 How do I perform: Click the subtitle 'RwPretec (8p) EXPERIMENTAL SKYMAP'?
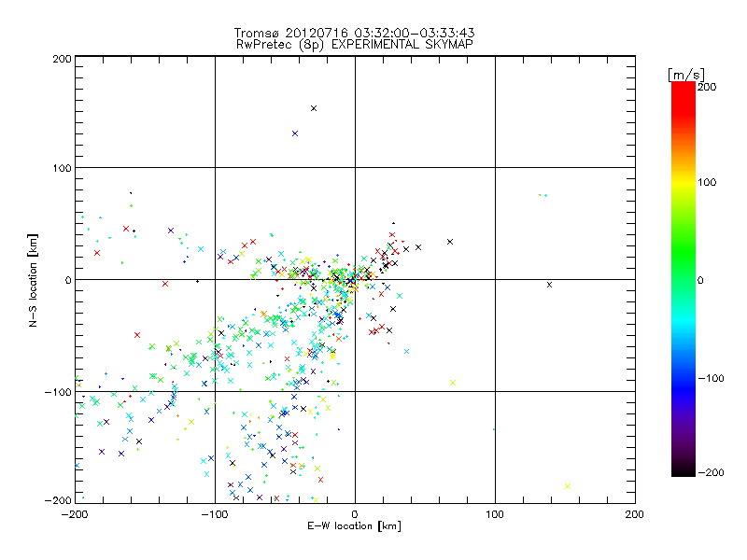coord(355,44)
